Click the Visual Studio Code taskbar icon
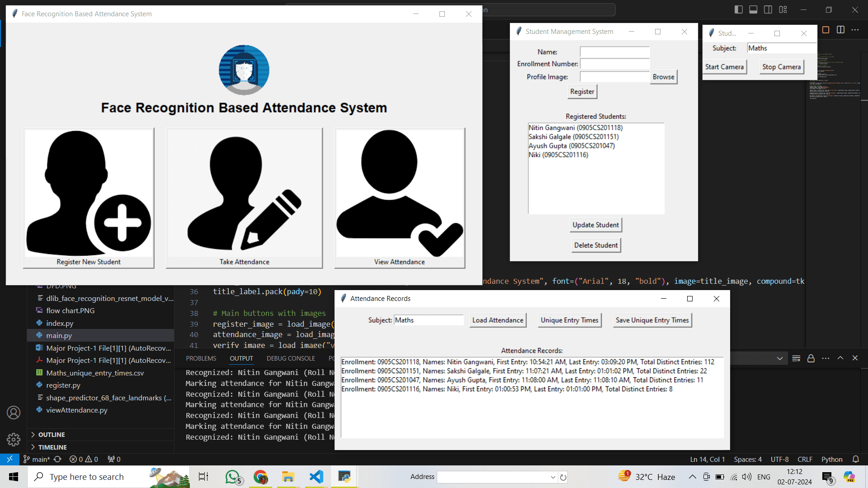Viewport: 868px width, 488px height. click(x=316, y=477)
